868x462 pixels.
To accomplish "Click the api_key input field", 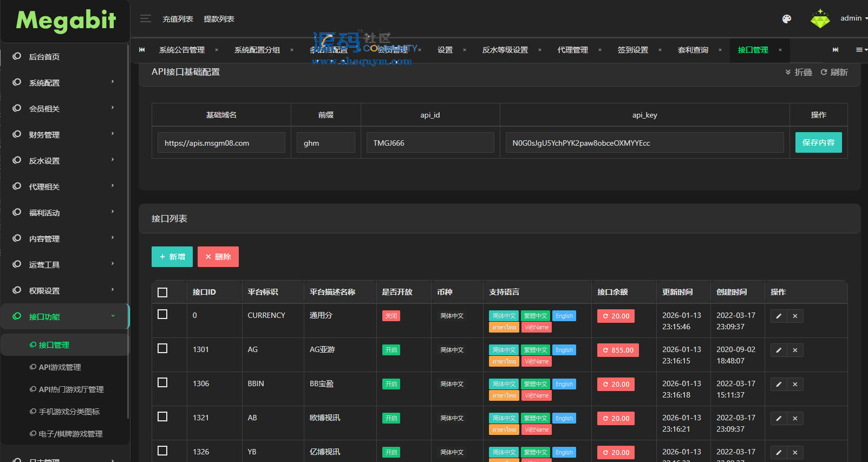I will pyautogui.click(x=644, y=143).
